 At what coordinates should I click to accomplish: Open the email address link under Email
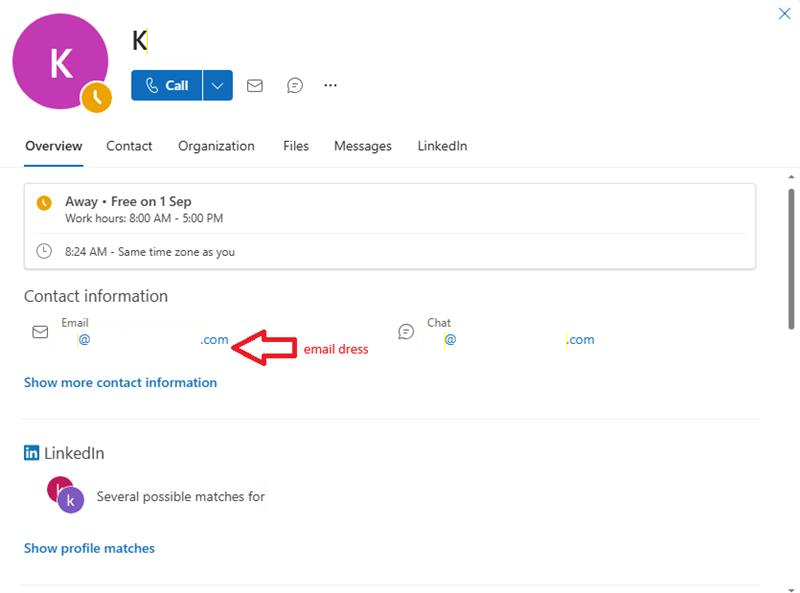153,339
